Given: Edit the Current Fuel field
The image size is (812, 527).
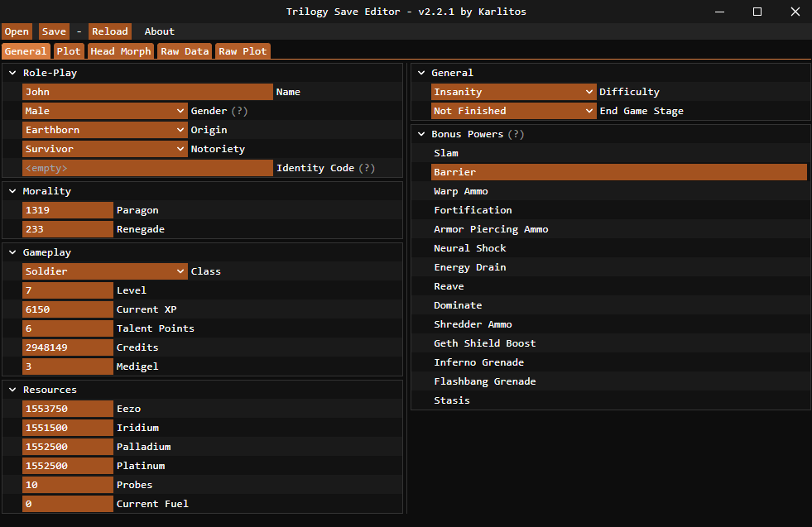Looking at the screenshot, I should click(x=68, y=504).
